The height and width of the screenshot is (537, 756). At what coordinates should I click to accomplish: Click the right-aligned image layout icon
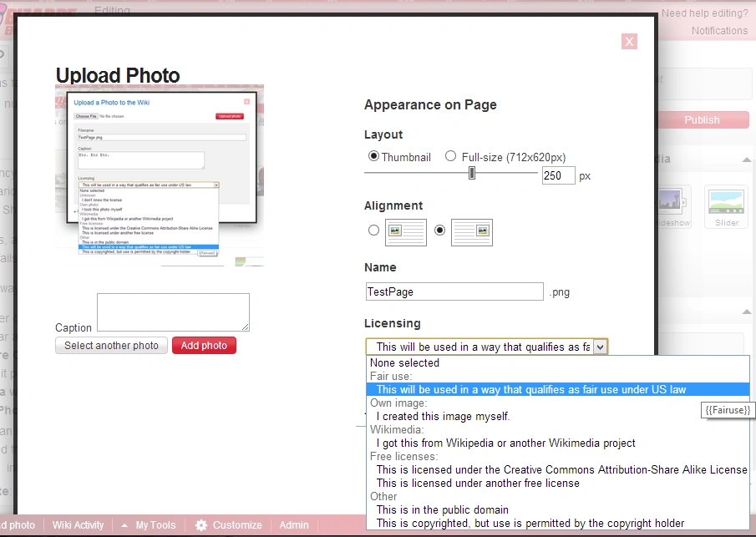click(x=471, y=232)
